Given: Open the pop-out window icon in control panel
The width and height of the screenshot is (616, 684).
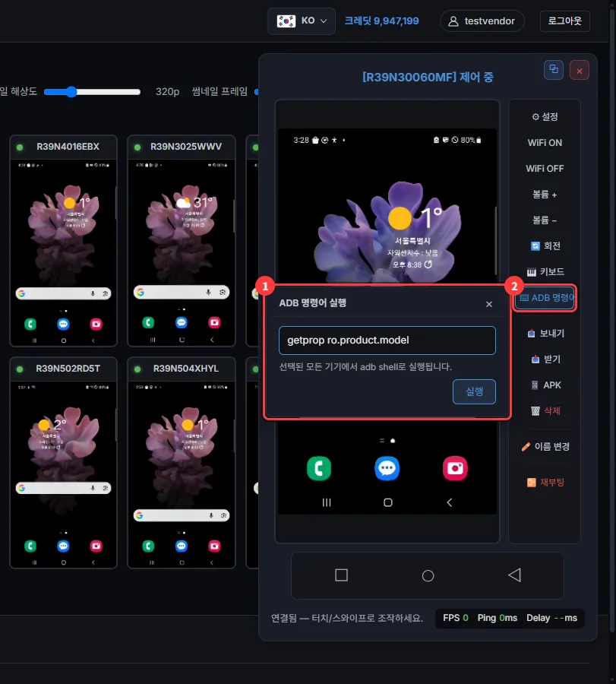Looking at the screenshot, I should 554,70.
